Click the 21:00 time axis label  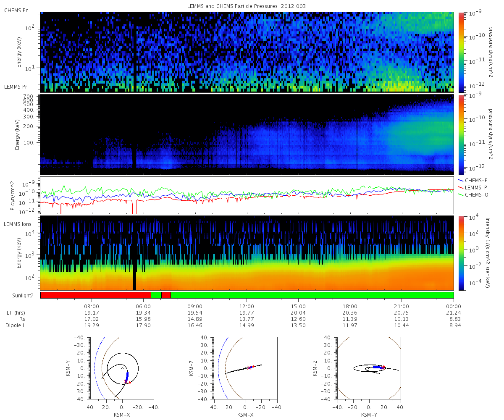[x=402, y=306]
